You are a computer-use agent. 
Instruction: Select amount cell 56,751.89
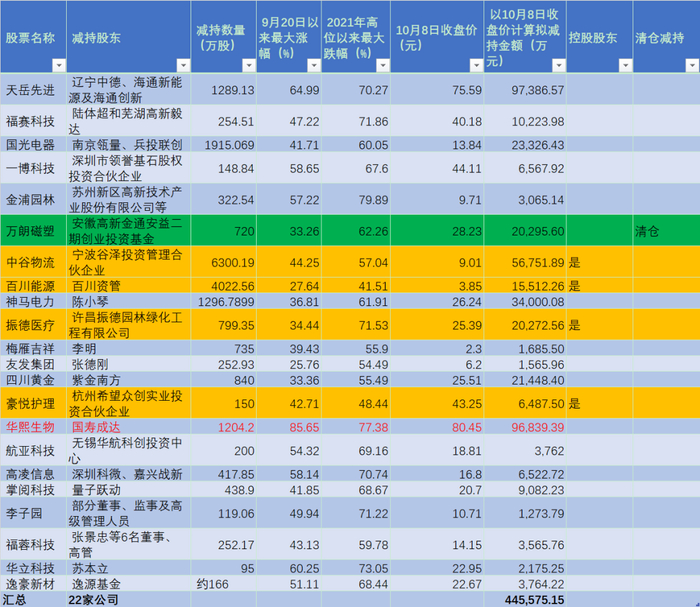tap(525, 262)
